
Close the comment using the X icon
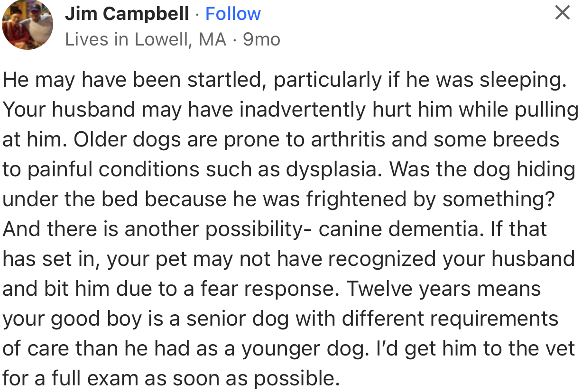pos(562,13)
